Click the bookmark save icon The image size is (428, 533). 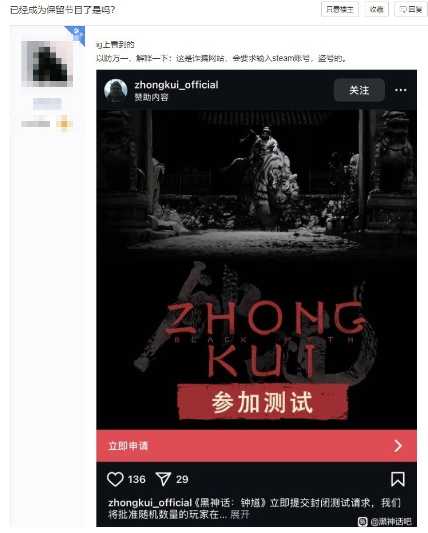(398, 479)
